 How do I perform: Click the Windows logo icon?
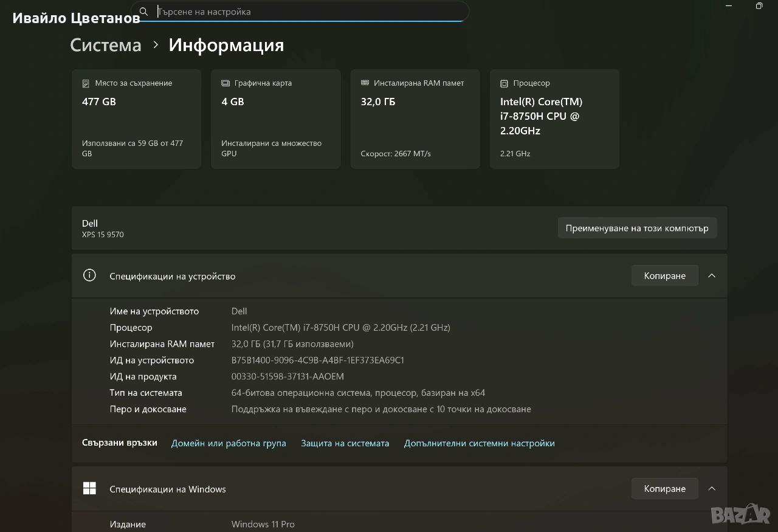pyautogui.click(x=89, y=489)
